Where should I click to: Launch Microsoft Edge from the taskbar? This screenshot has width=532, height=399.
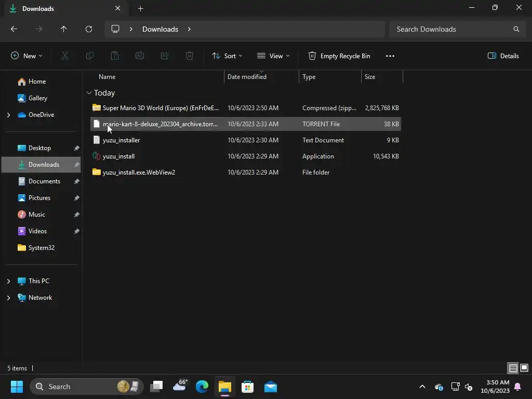coord(202,387)
